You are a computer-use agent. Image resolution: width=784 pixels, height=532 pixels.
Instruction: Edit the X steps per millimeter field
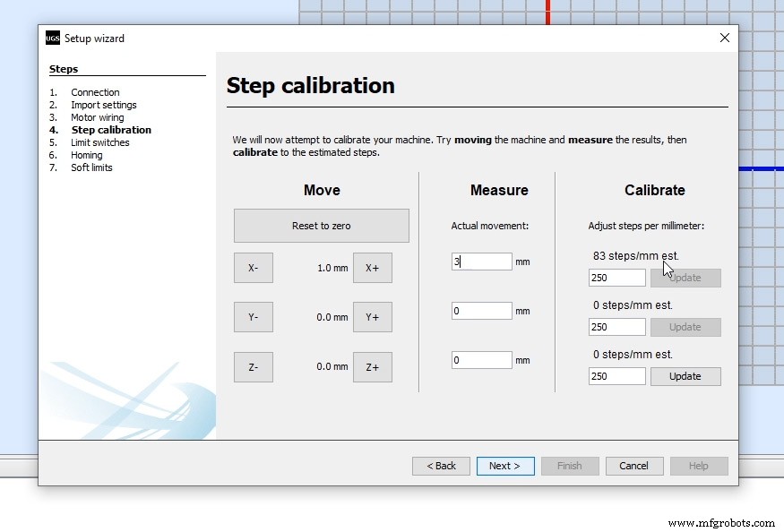point(616,278)
